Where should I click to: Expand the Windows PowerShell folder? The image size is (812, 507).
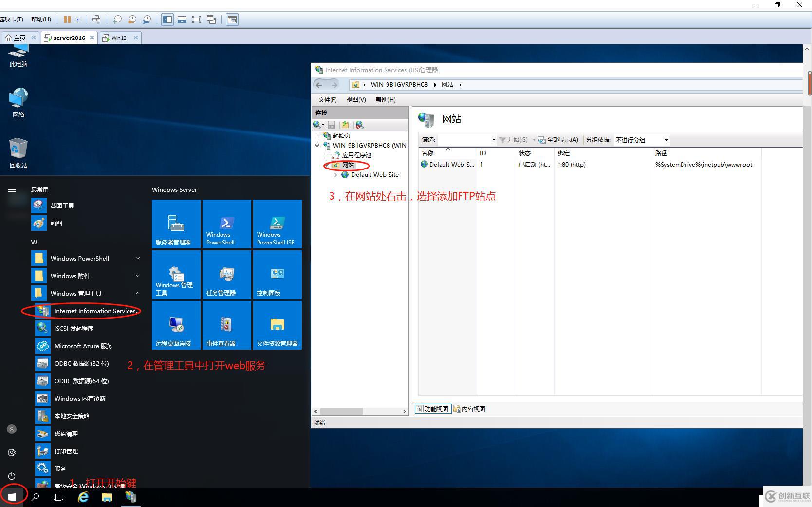tap(138, 258)
